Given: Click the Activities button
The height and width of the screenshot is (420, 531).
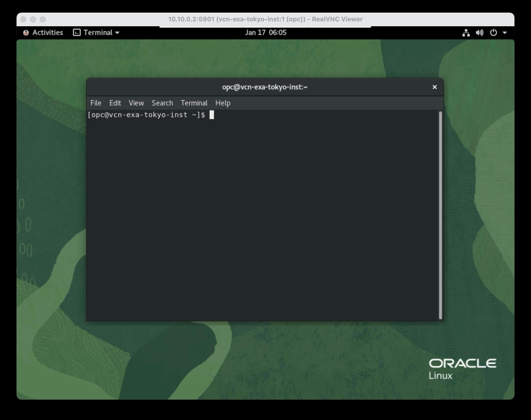Looking at the screenshot, I should point(47,33).
